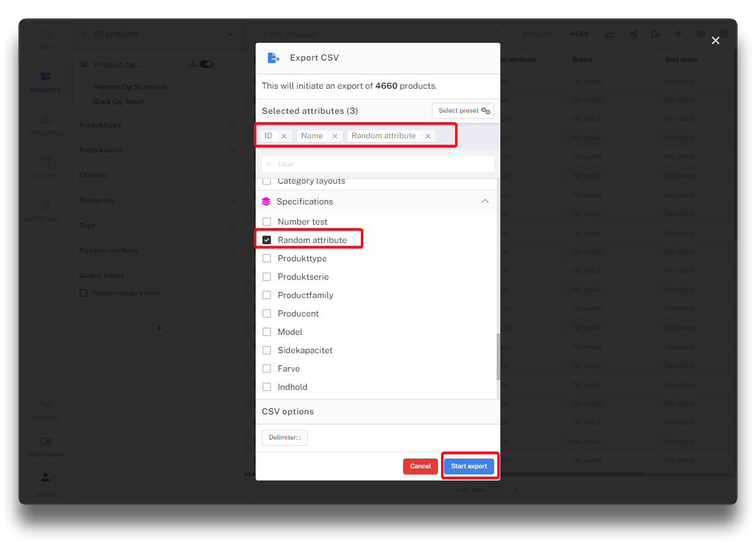Uncheck the Random attribute checkbox

(x=267, y=240)
